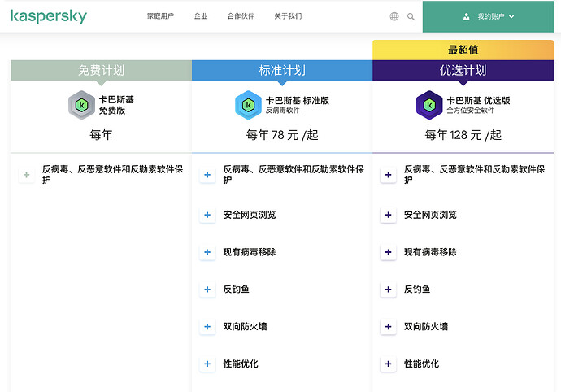This screenshot has height=392, width=561.
Task: Click 安全网页浏览 text in 标准计划 column
Action: point(250,215)
